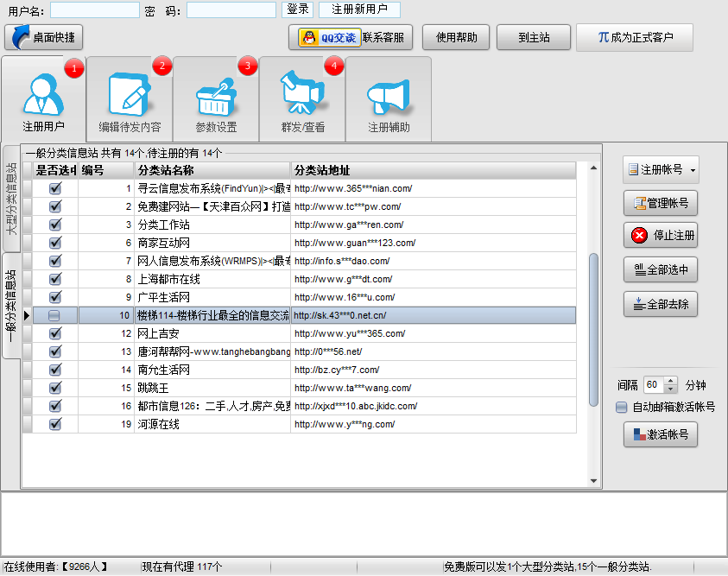
Task: Click 在线使用者 status bar entry
Action: (56, 567)
